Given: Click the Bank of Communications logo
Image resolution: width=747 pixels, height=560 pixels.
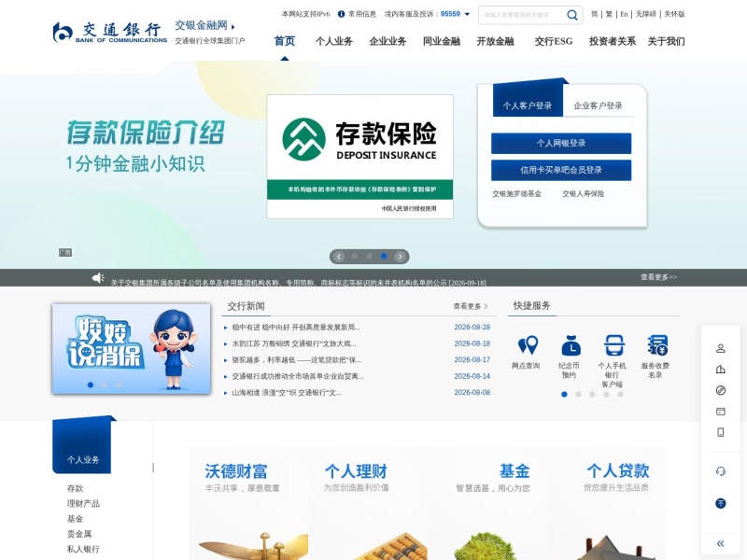Looking at the screenshot, I should pos(110,33).
